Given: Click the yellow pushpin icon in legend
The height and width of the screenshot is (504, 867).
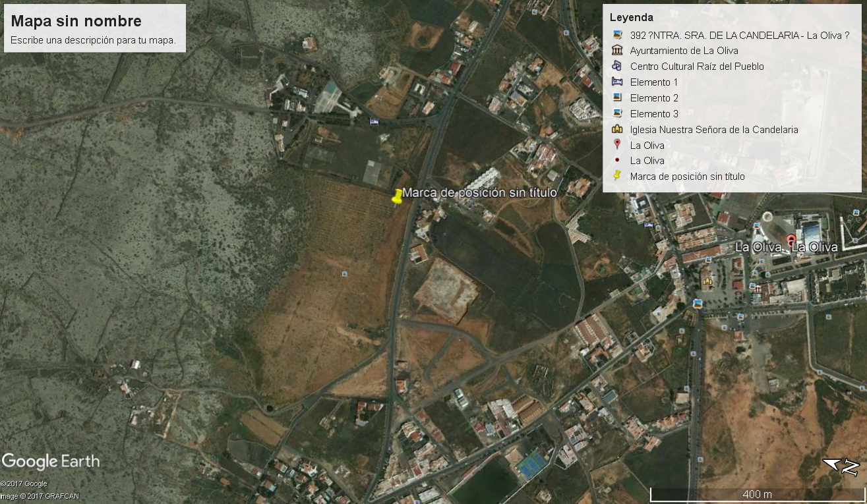Looking at the screenshot, I should (x=616, y=176).
